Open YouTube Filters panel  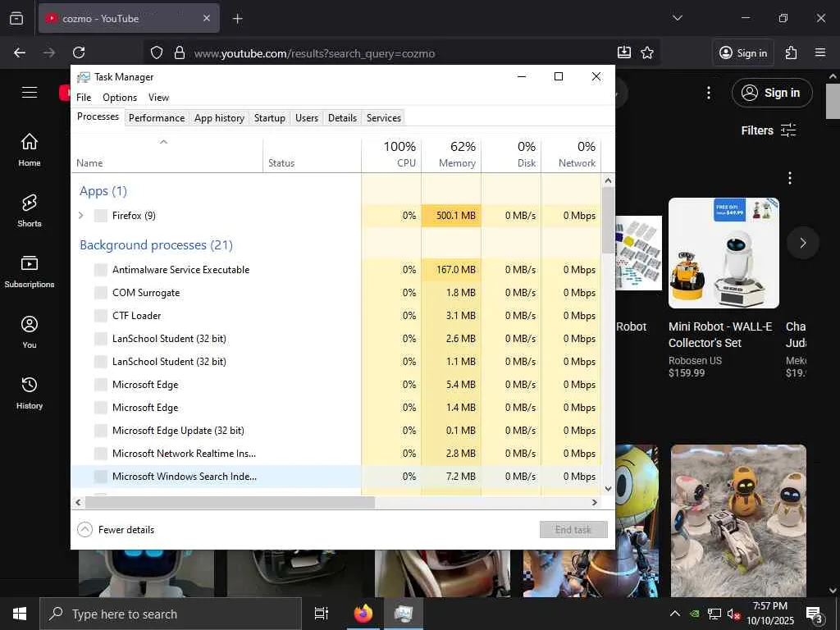click(768, 130)
